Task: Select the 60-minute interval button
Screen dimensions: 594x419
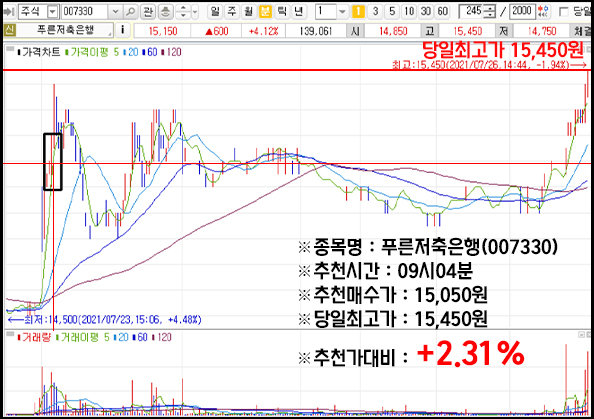Action: coord(442,12)
